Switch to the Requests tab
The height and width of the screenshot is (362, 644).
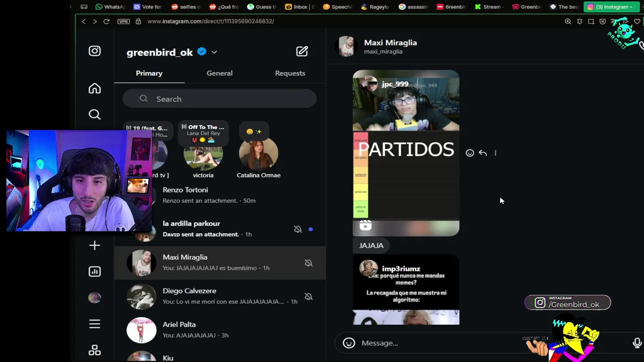tap(290, 73)
